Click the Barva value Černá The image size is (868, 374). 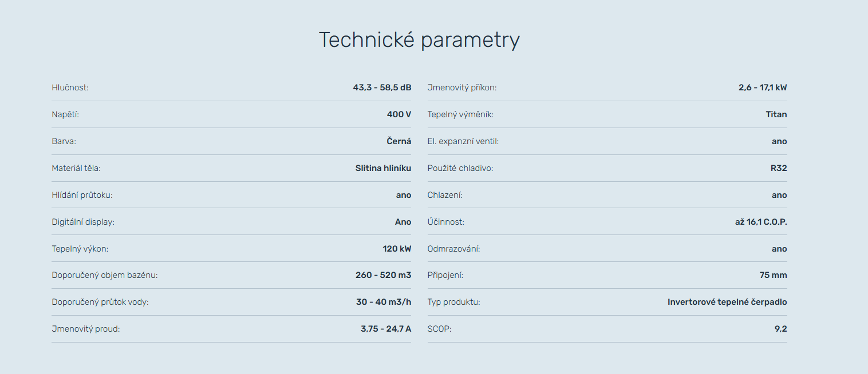pyautogui.click(x=399, y=141)
